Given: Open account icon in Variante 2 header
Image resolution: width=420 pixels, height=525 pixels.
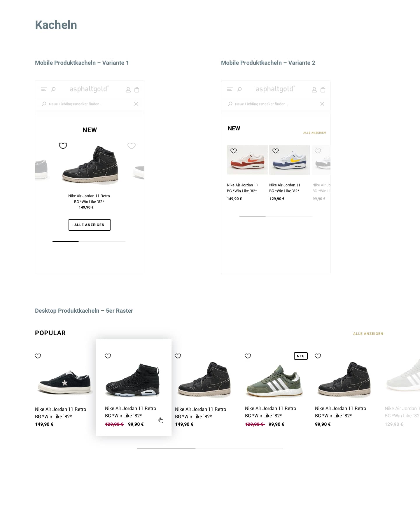Looking at the screenshot, I should 314,90.
